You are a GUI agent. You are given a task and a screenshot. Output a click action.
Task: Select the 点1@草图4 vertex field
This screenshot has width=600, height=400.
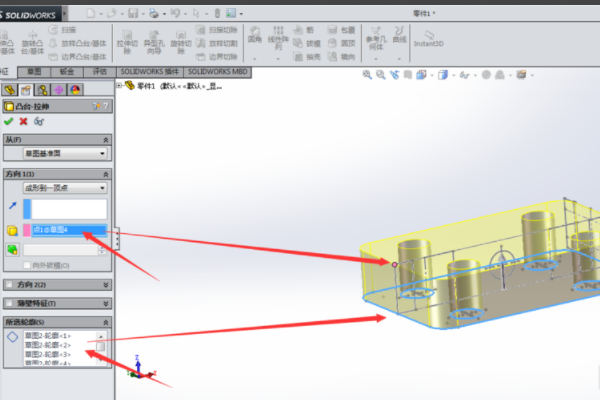click(x=69, y=230)
